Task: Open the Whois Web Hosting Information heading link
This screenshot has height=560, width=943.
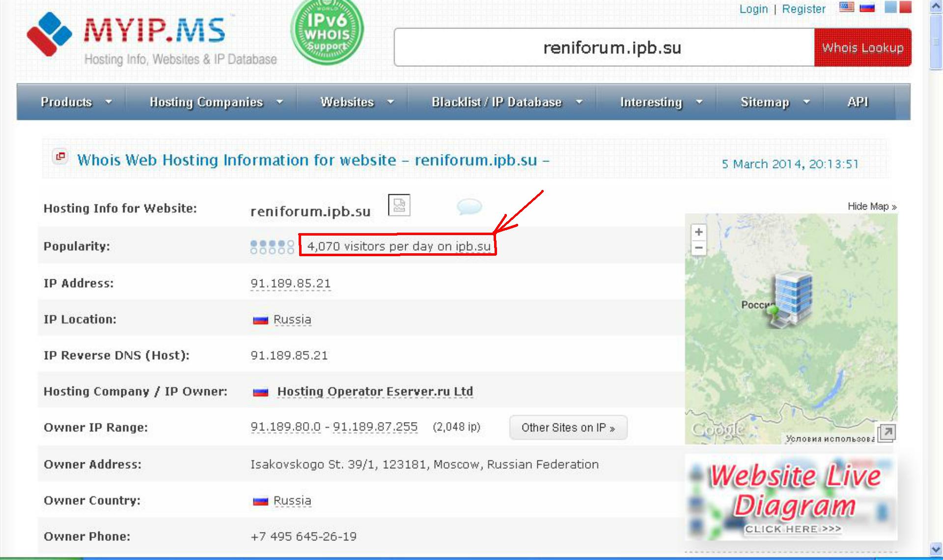Action: [x=313, y=160]
